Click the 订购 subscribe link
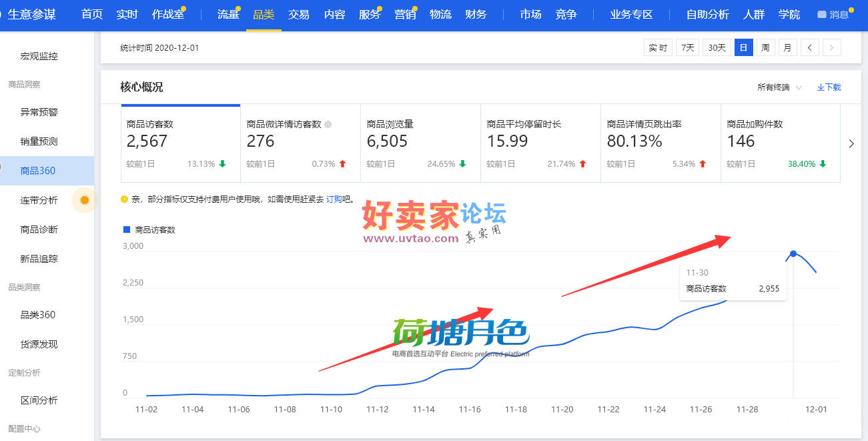Image resolution: width=868 pixels, height=441 pixels. click(334, 199)
